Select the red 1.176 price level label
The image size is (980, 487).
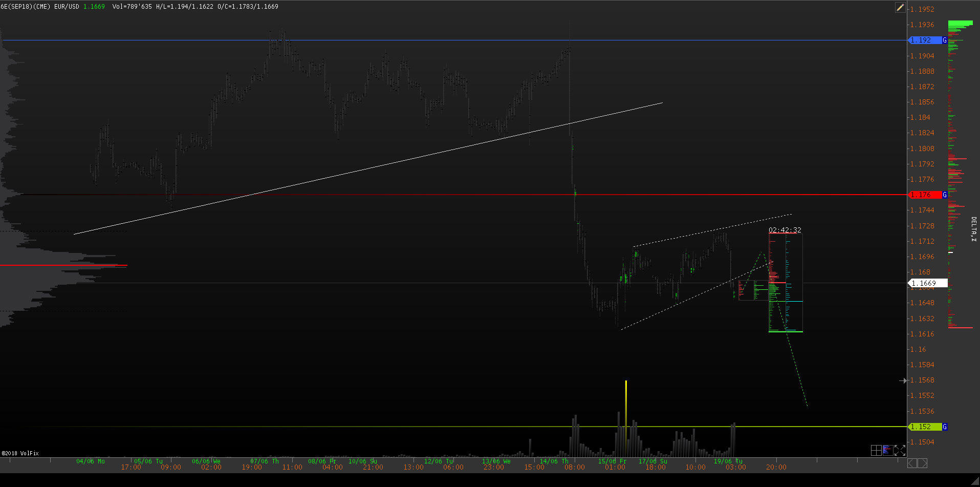click(924, 195)
